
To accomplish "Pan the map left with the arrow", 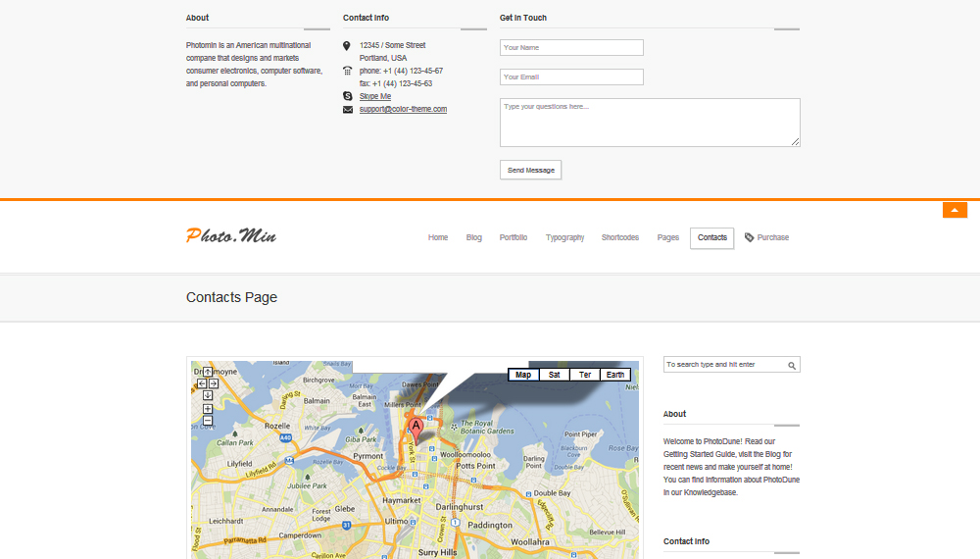I will click(201, 383).
